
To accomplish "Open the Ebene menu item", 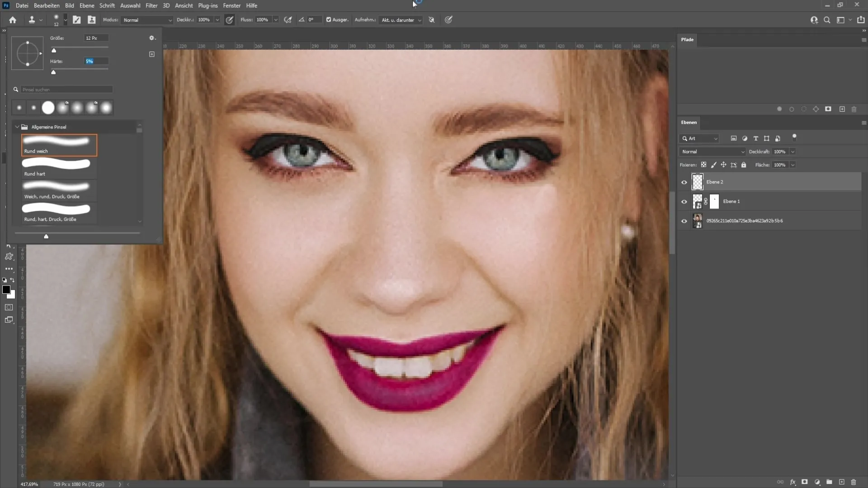I will pos(86,5).
